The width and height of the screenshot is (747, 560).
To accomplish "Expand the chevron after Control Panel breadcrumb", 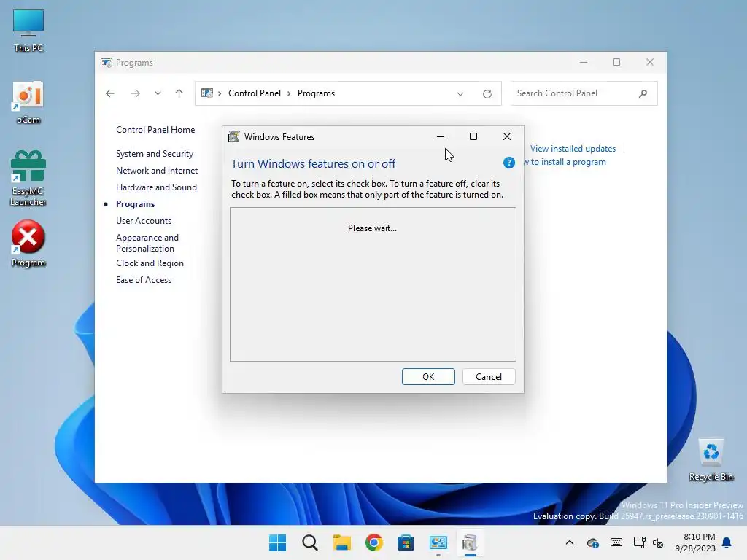I will pyautogui.click(x=289, y=93).
